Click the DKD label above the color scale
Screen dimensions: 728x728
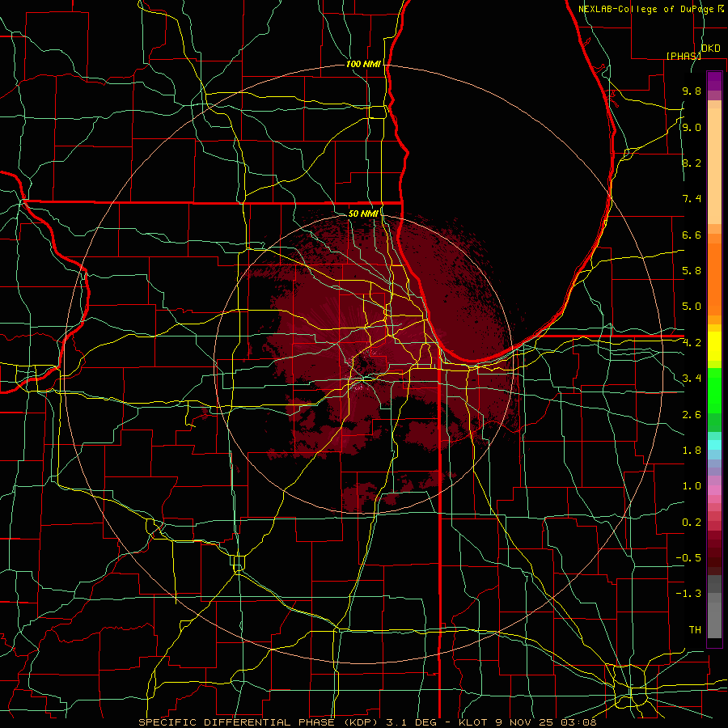pos(710,49)
